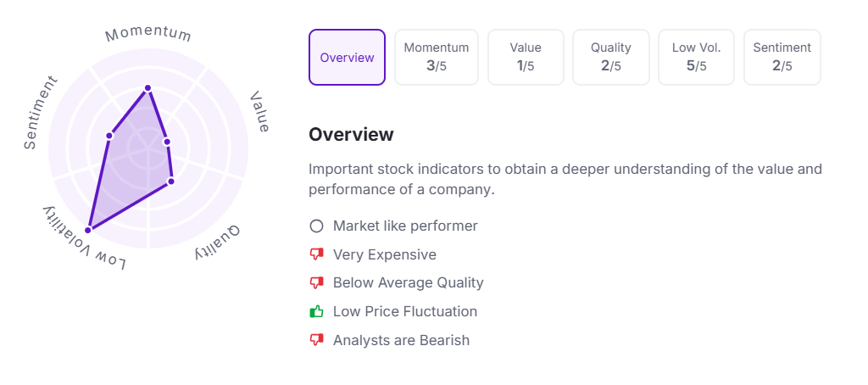Select the Low Vol. 5/5 tab
868x385 pixels.
click(697, 58)
